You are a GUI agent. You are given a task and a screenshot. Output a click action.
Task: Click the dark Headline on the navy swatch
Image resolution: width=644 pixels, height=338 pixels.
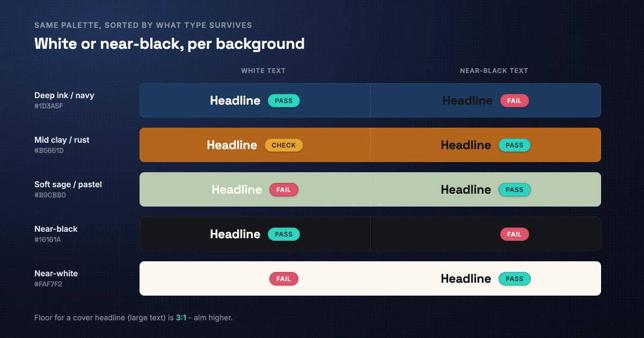tap(467, 100)
